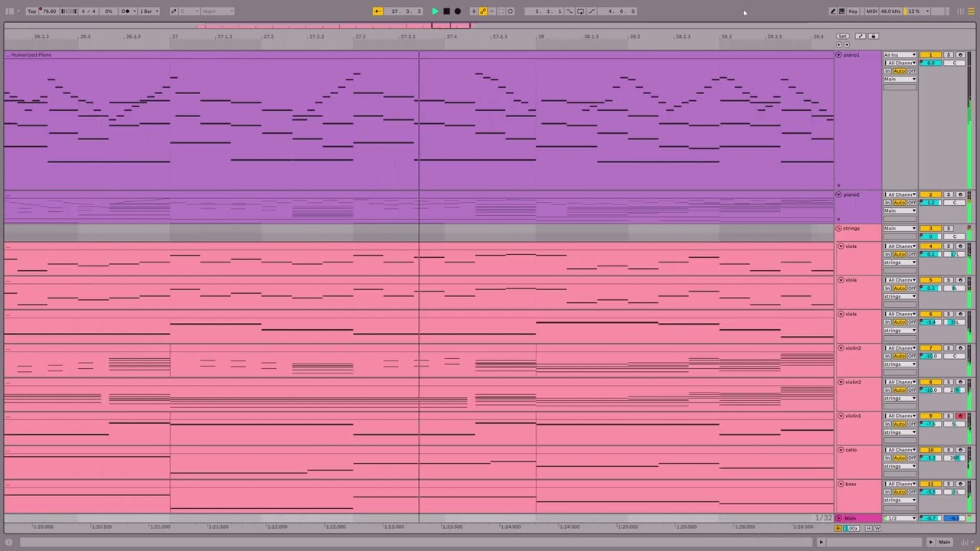Click the piano1 pan control C
Screen dimensions: 980x551
point(954,63)
